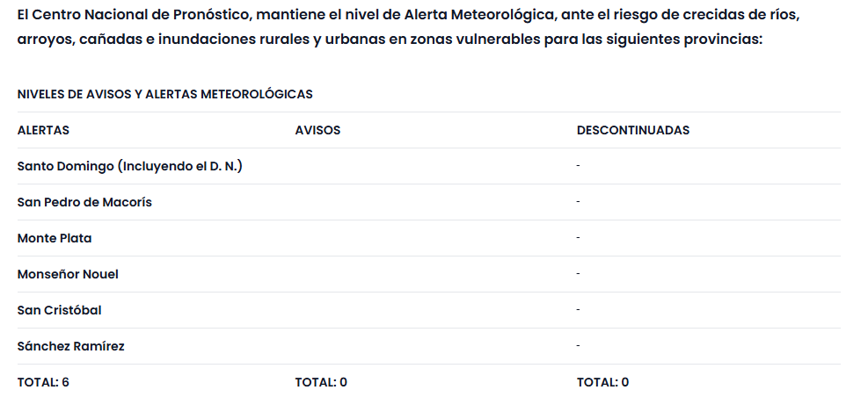The height and width of the screenshot is (419, 868).
Task: Click the Centro Nacional de Pronóstico intro paragraph
Action: pyautogui.click(x=409, y=28)
